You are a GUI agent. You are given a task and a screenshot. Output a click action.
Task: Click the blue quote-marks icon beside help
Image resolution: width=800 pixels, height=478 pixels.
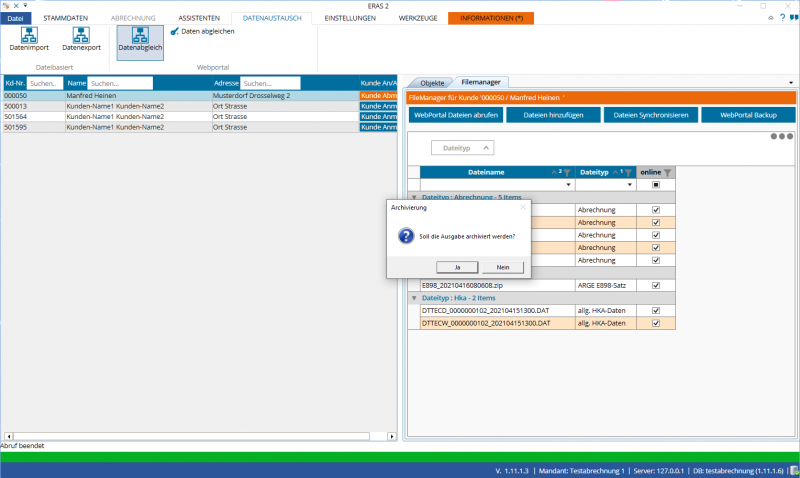coord(794,18)
